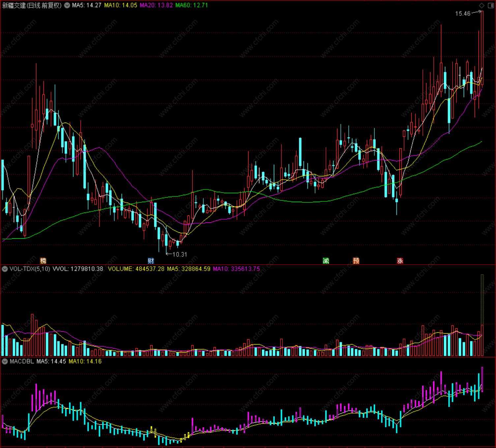The image size is (496, 448).
Task: Click the MACDBL indicator name
Action: click(x=22, y=361)
